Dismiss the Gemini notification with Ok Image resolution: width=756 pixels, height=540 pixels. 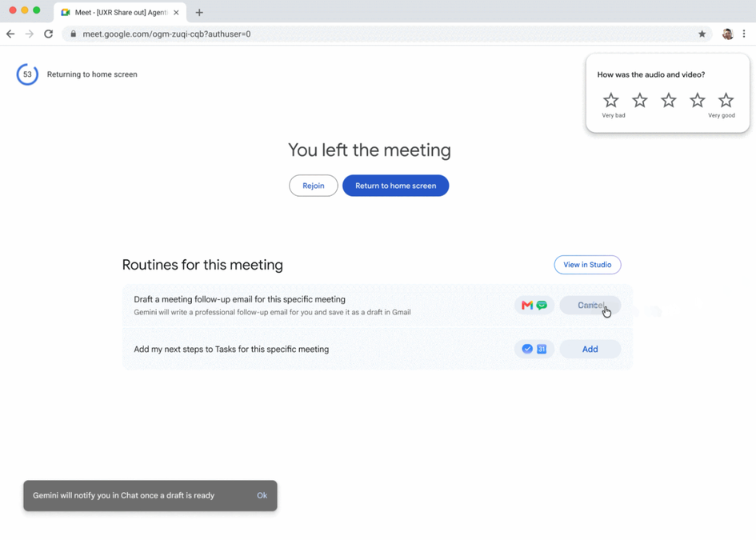pos(262,495)
